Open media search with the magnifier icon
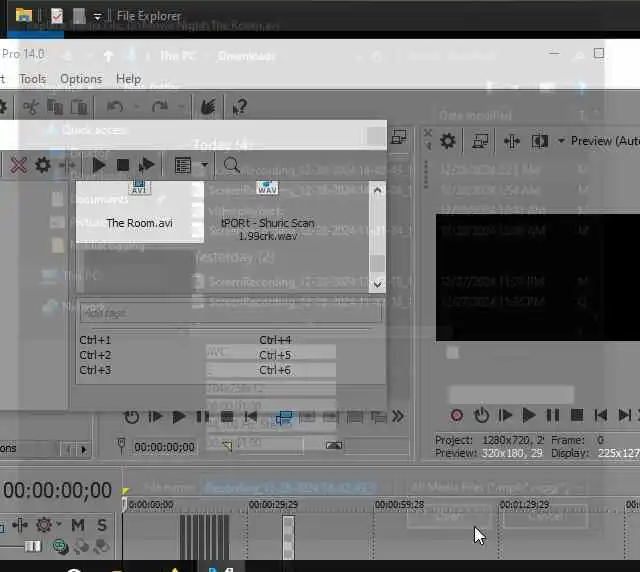 pyautogui.click(x=231, y=165)
